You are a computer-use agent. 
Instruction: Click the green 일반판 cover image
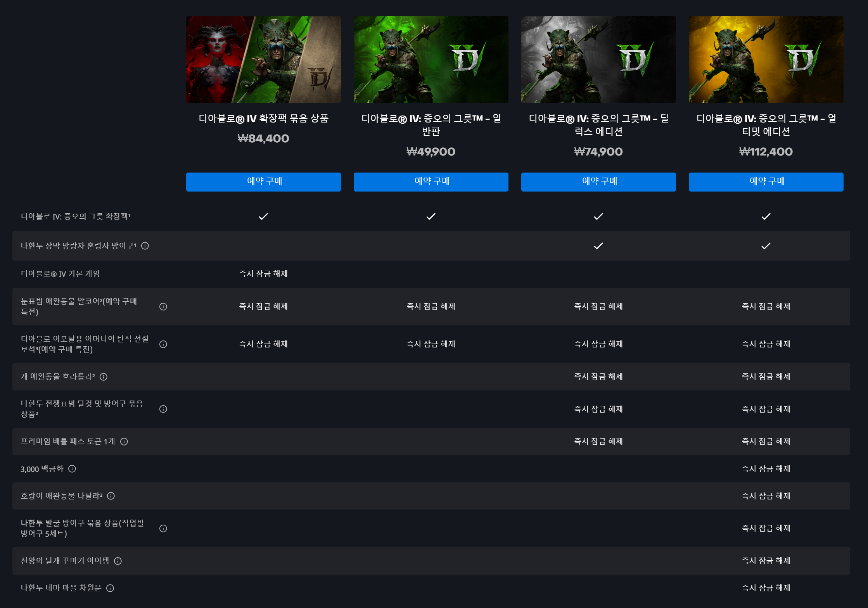coord(431,59)
